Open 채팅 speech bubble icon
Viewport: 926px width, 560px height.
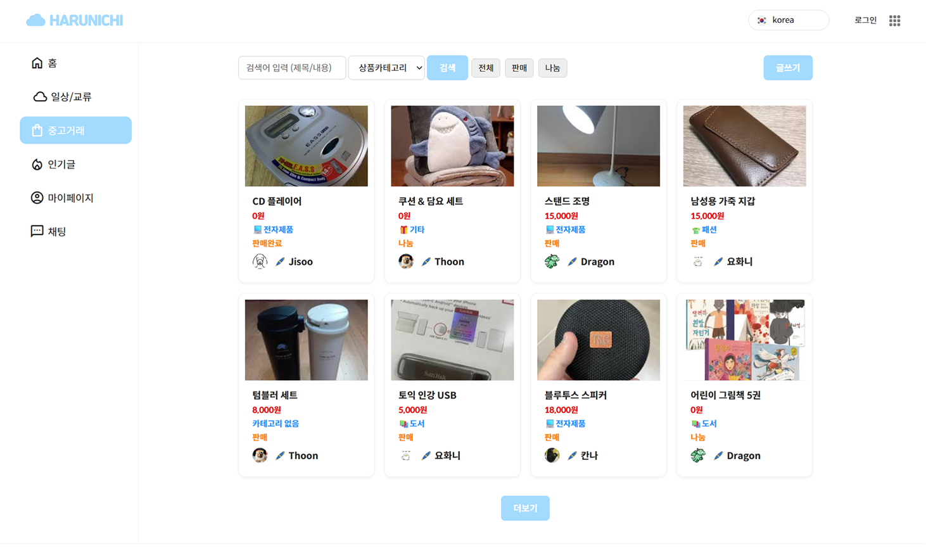(37, 231)
